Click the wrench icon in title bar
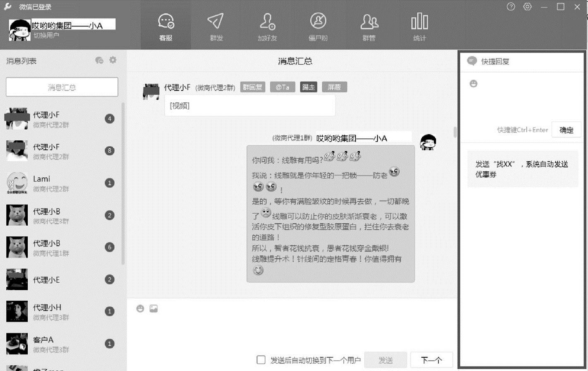This screenshot has width=588, height=371. click(7, 6)
